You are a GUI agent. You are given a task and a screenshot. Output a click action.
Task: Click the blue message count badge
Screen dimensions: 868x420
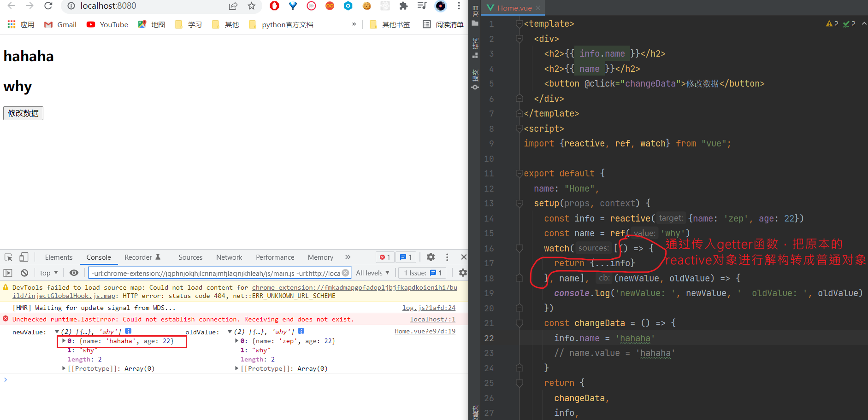[406, 257]
